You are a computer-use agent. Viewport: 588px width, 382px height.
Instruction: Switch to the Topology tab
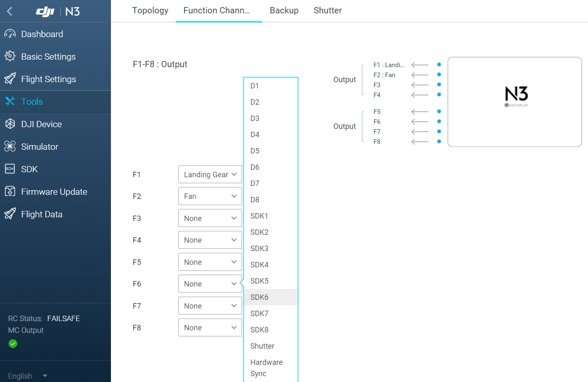150,10
